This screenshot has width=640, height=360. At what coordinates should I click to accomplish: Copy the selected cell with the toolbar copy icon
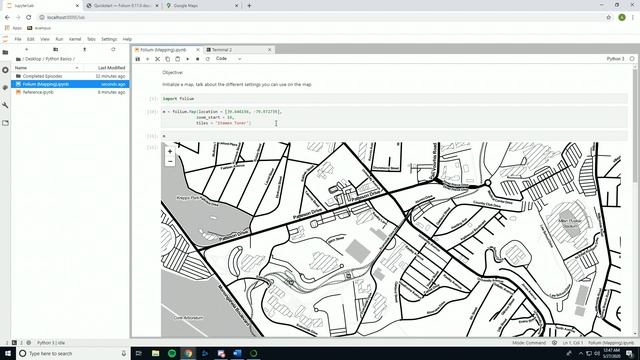pos(167,59)
